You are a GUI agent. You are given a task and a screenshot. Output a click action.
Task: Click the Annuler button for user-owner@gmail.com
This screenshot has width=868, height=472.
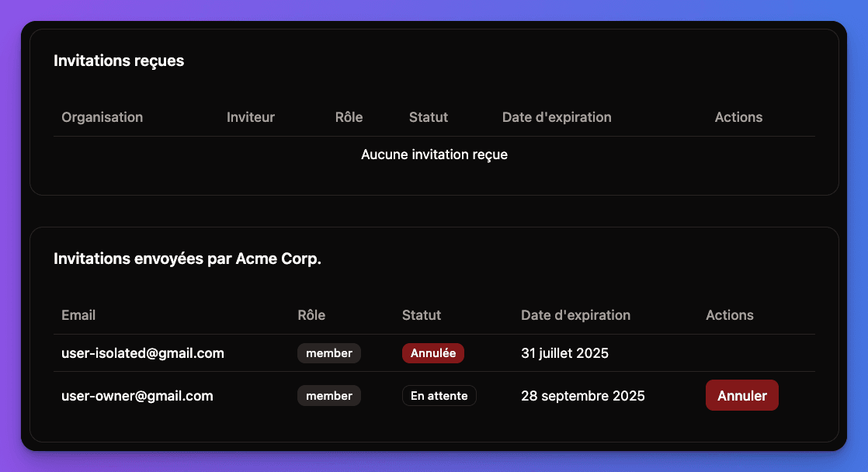[741, 395]
